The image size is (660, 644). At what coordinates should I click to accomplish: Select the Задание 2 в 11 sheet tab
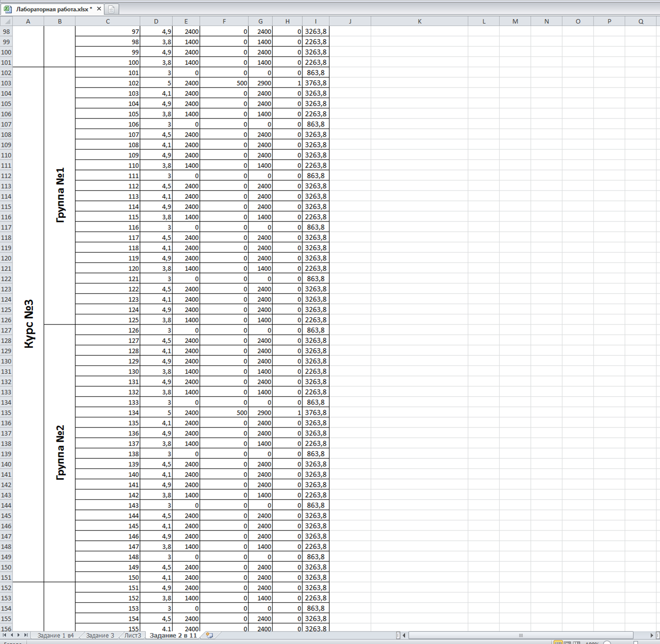point(173,635)
